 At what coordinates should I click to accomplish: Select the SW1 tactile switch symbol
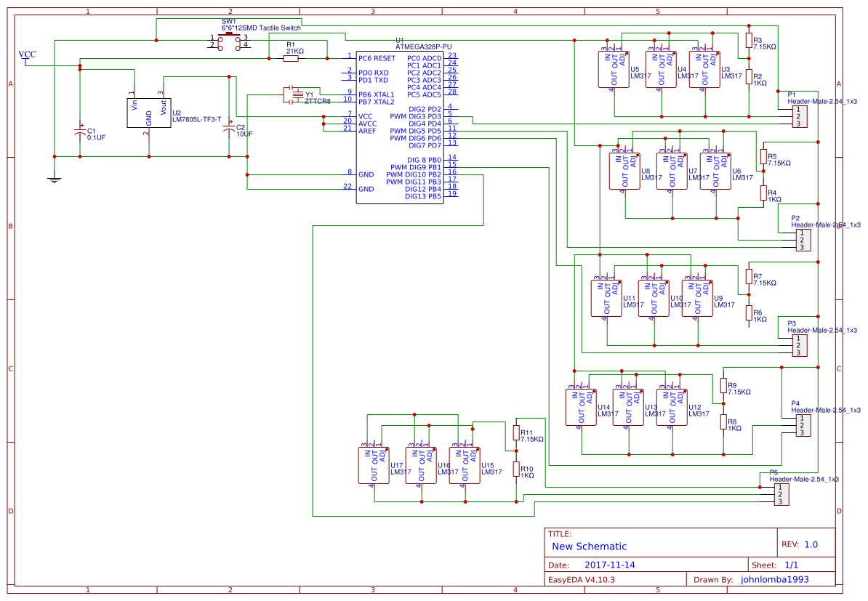click(230, 41)
